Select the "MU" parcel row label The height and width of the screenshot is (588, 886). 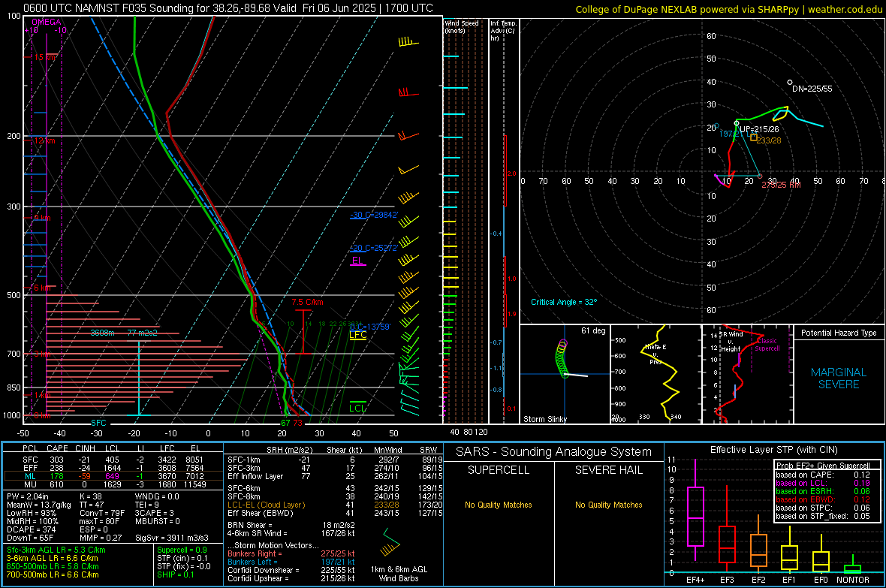[x=30, y=484]
